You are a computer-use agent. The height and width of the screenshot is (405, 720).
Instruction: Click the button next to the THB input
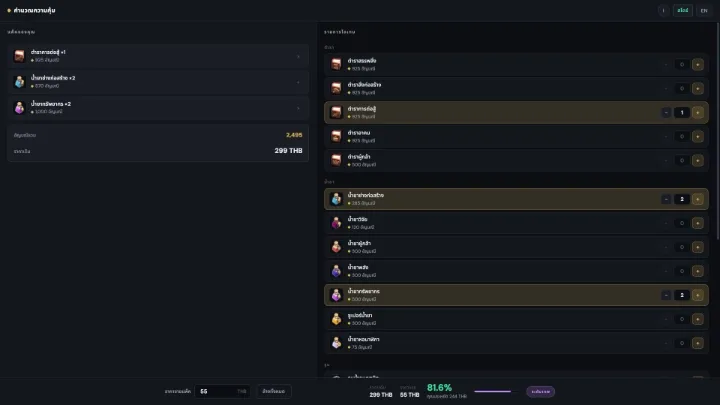click(x=274, y=391)
